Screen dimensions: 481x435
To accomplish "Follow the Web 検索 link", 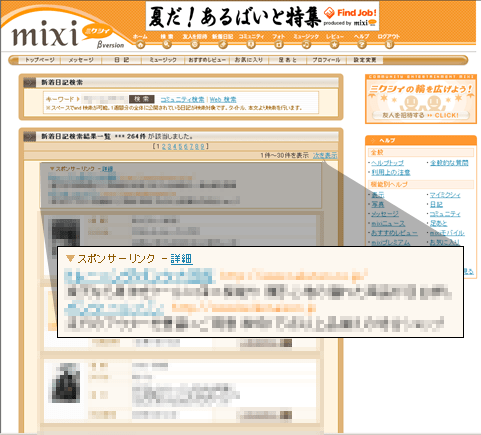I will click(x=223, y=99).
